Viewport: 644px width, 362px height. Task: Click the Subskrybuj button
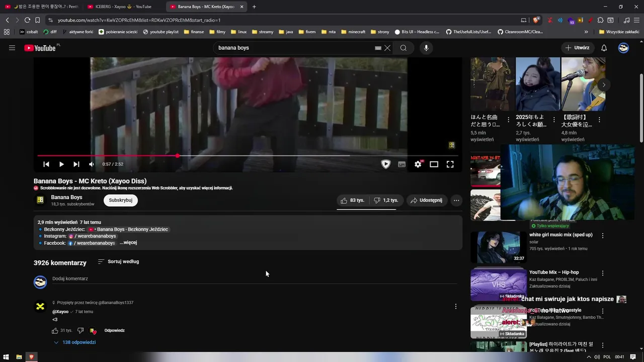121,200
